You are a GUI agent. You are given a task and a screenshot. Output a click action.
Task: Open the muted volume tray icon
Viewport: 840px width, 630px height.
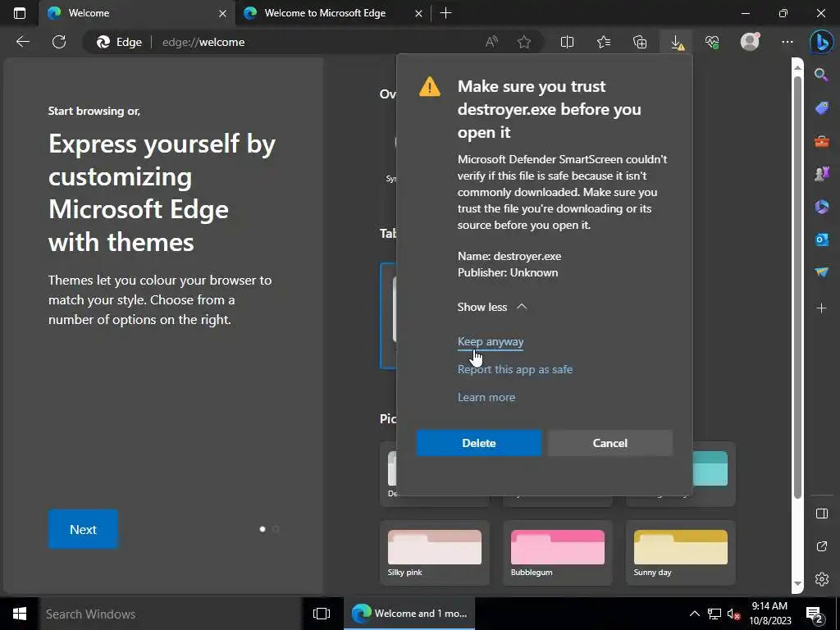pos(733,614)
